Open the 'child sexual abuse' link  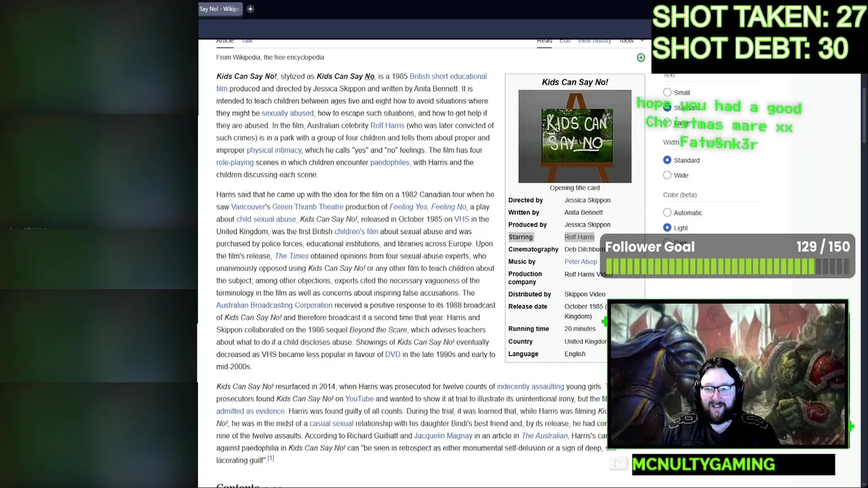[266, 219]
